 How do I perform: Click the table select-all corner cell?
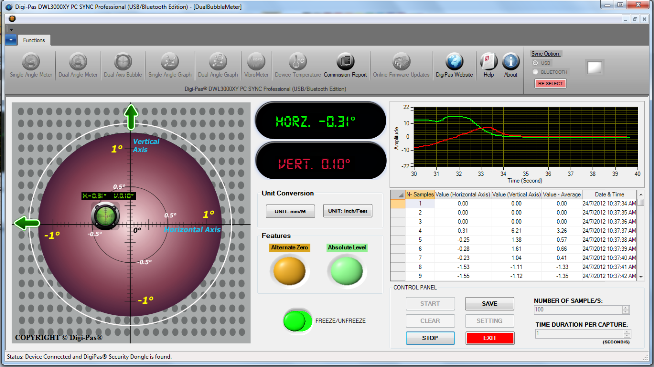point(398,194)
